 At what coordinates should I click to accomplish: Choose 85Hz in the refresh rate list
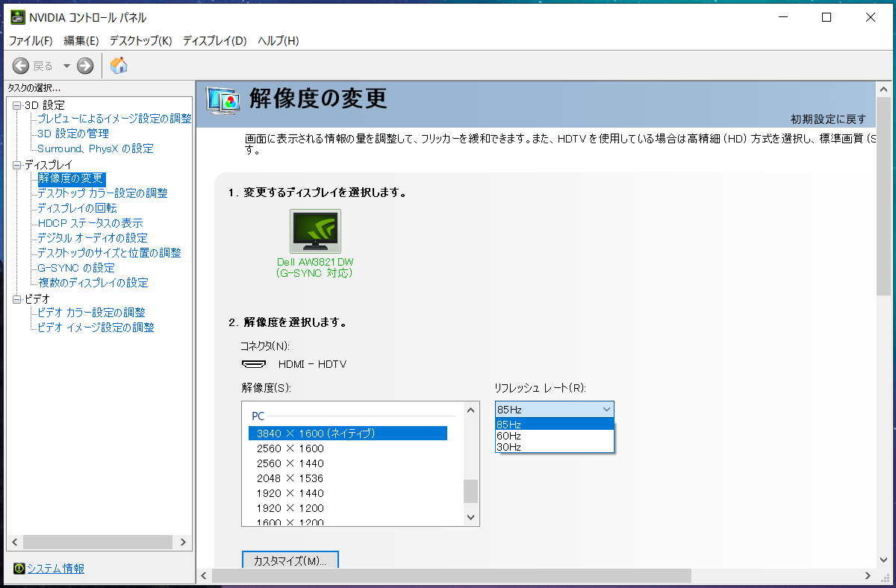pos(554,424)
